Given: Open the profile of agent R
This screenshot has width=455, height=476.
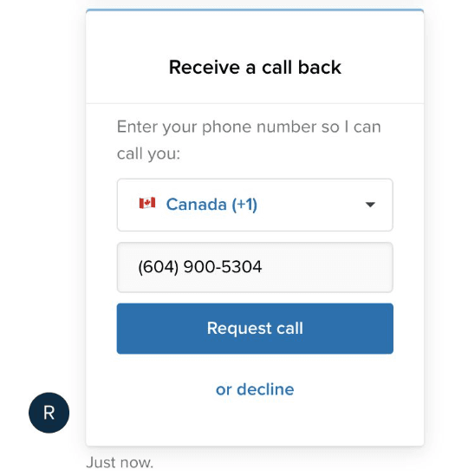Looking at the screenshot, I should pyautogui.click(x=49, y=413).
